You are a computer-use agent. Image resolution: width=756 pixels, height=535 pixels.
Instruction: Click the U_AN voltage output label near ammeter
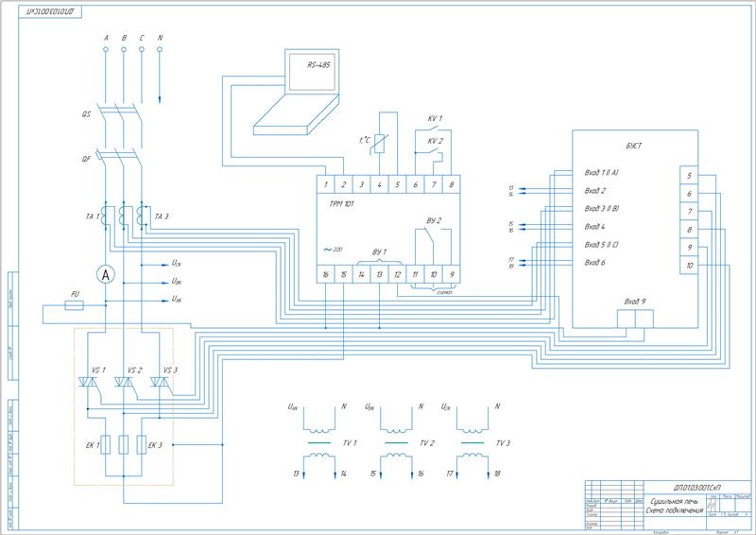coord(177,299)
